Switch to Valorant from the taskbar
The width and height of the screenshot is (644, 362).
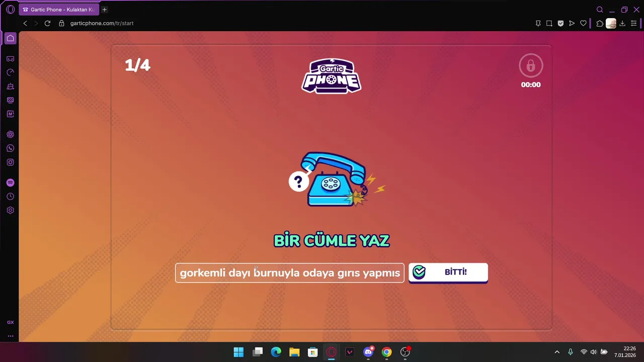350,352
